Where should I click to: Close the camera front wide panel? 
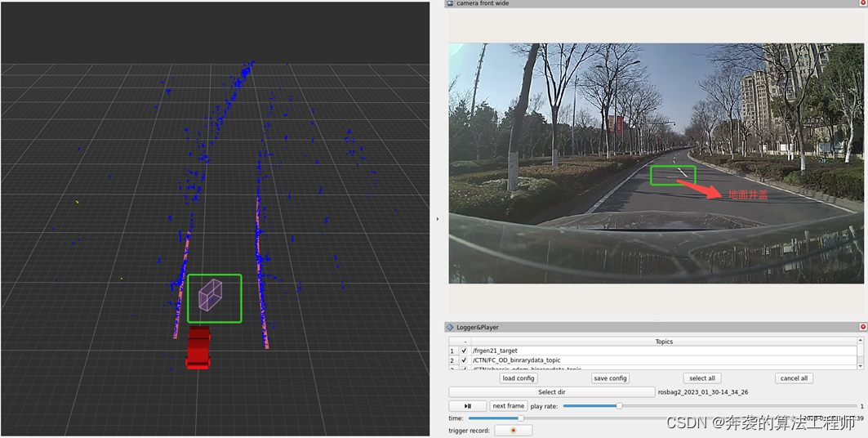point(863,3)
